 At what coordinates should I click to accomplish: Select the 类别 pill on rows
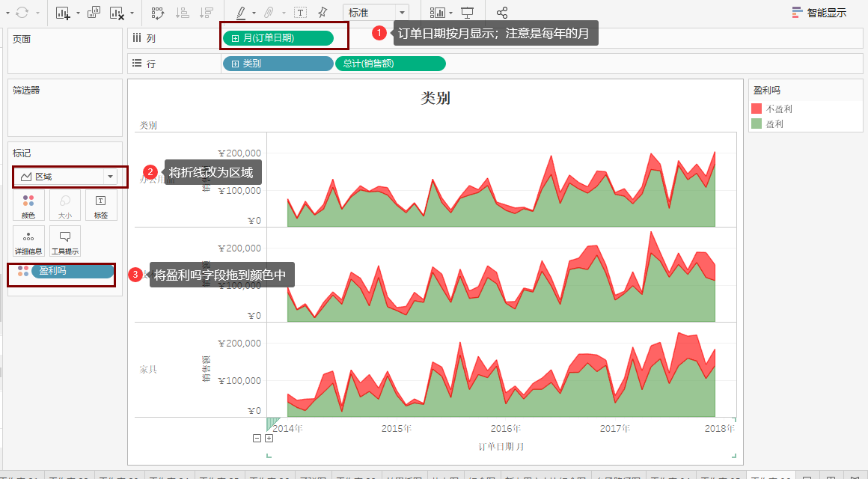278,64
